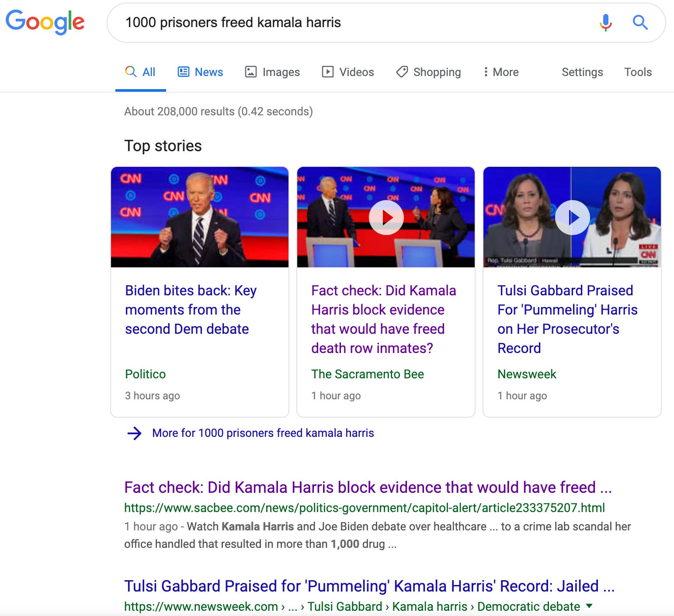Switch to the News tab
Image resolution: width=674 pixels, height=616 pixels.
(x=201, y=72)
